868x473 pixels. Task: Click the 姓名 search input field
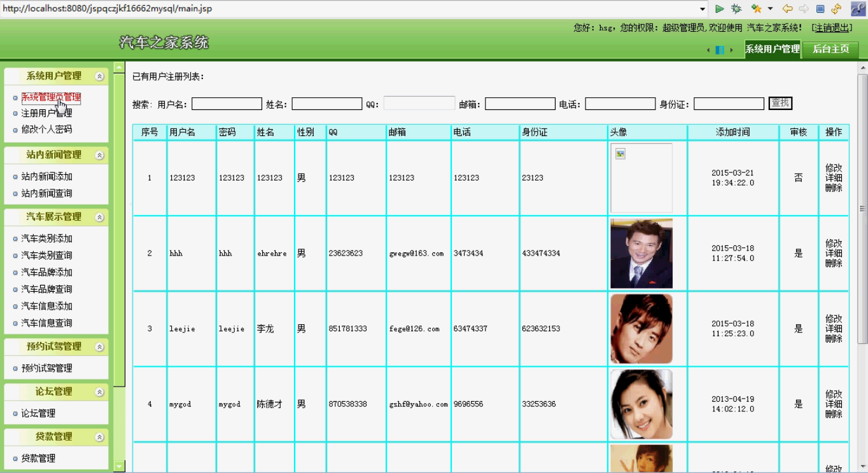tap(327, 104)
